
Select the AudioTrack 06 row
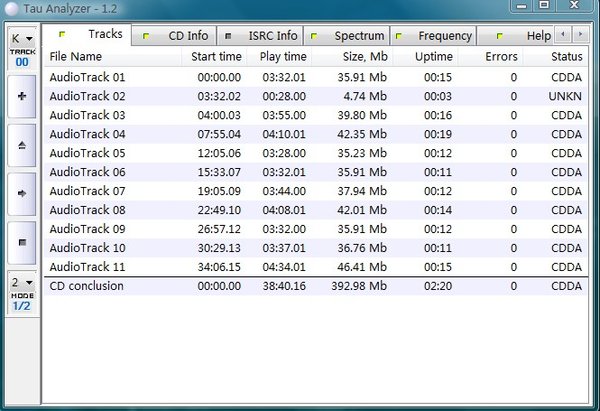(x=316, y=172)
